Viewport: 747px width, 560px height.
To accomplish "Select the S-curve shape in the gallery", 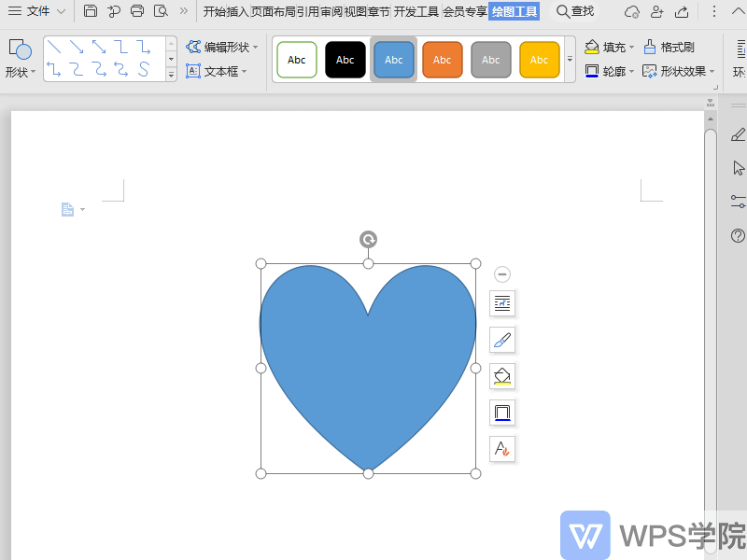I will [144, 69].
